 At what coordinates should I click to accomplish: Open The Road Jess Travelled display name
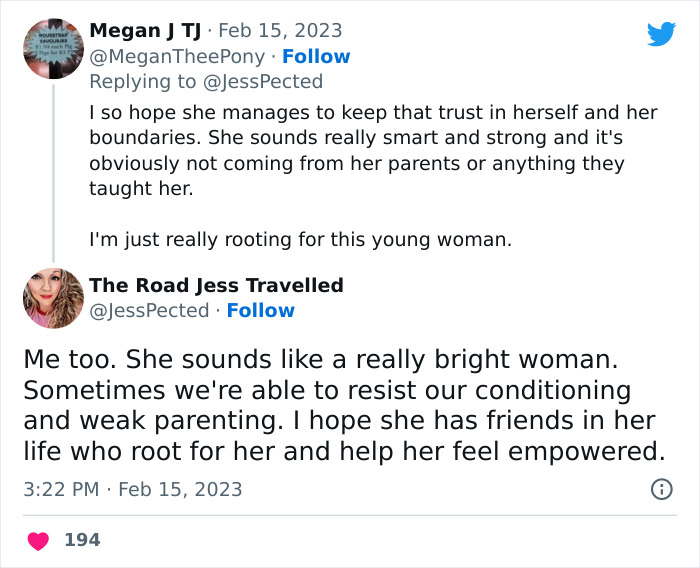[216, 286]
